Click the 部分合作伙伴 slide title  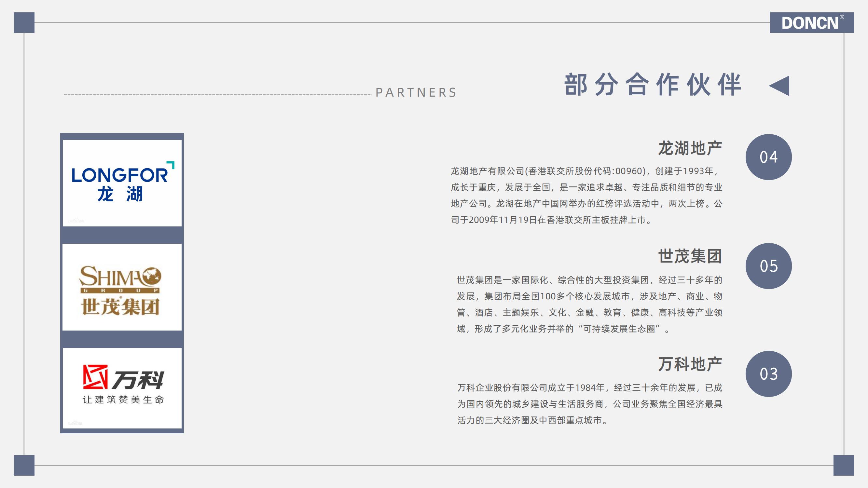pos(653,85)
